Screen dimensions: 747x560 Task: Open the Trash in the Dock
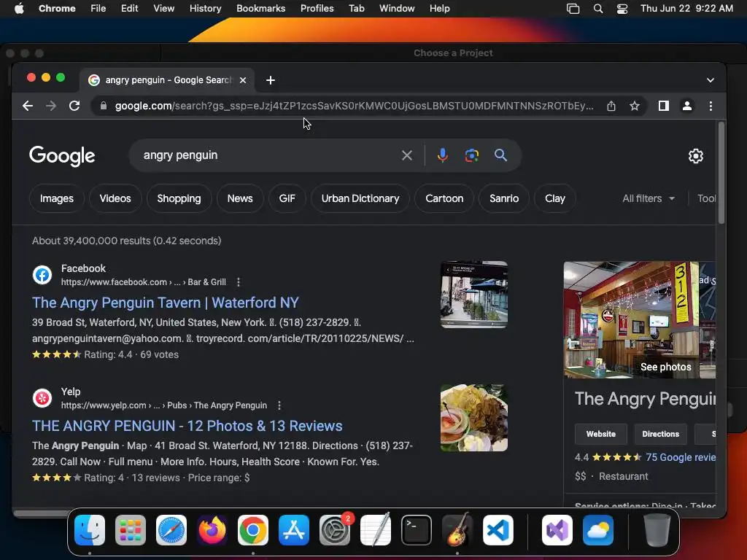(657, 530)
